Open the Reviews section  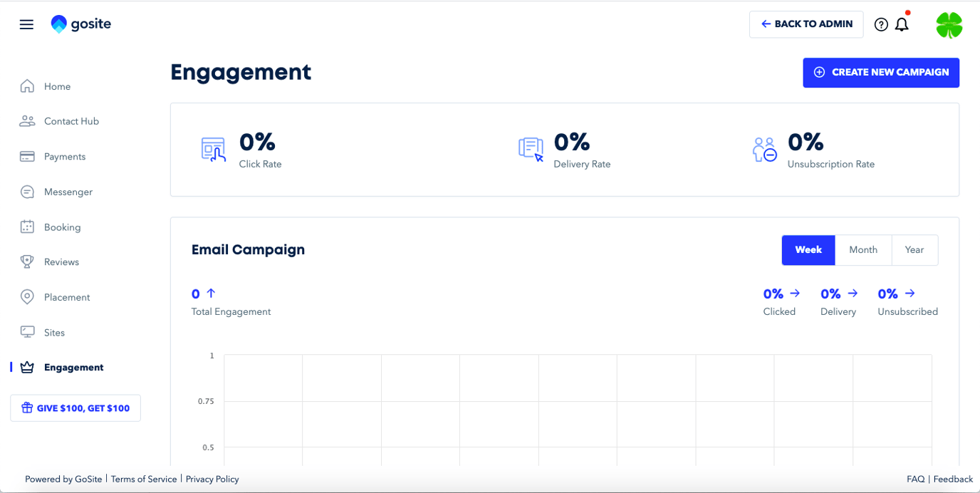61,261
